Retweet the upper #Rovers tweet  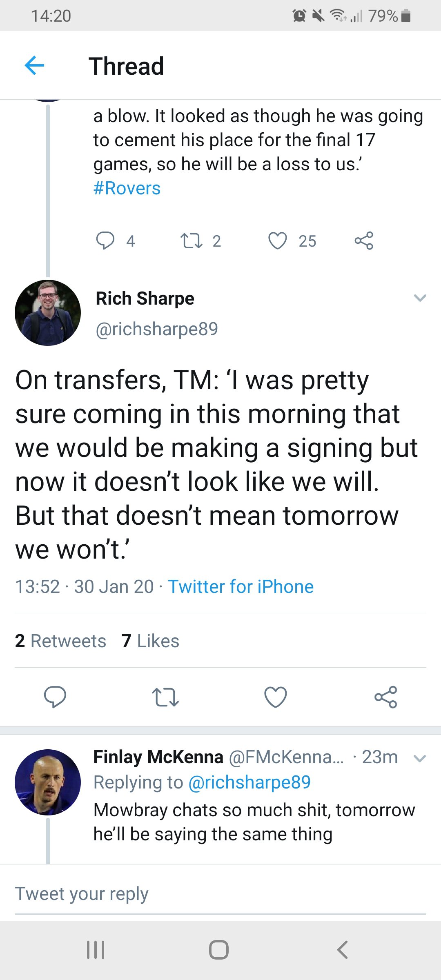192,241
